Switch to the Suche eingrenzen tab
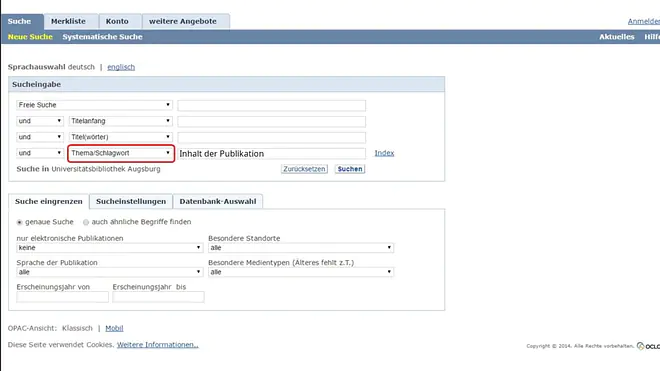This screenshot has width=660, height=371. click(x=49, y=201)
